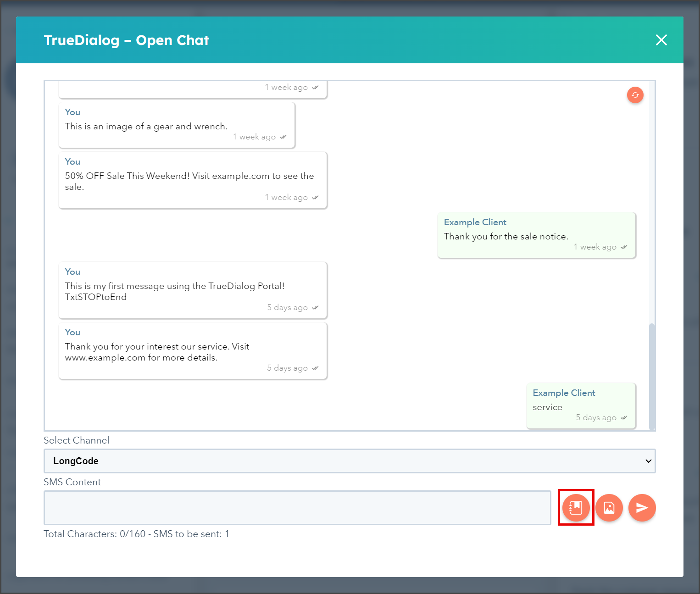This screenshot has width=700, height=594.
Task: Select the 'first message using TrueDialog Portal' bubble
Action: point(193,290)
